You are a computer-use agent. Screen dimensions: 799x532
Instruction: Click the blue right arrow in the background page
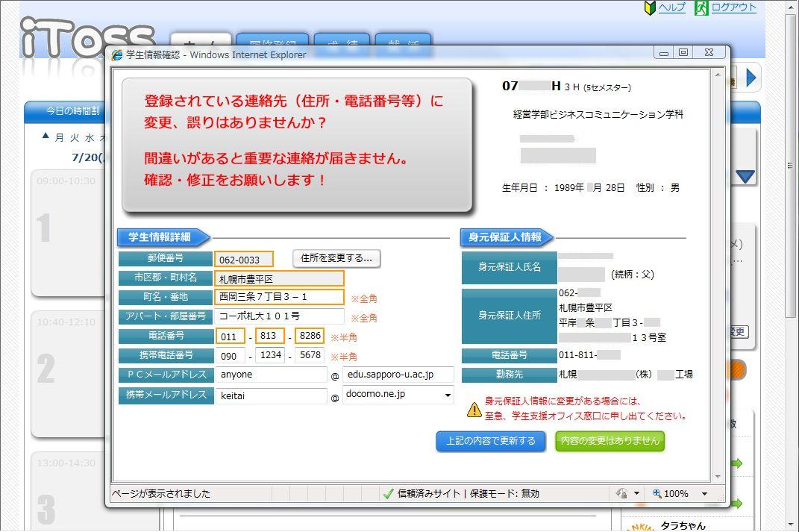[751, 78]
